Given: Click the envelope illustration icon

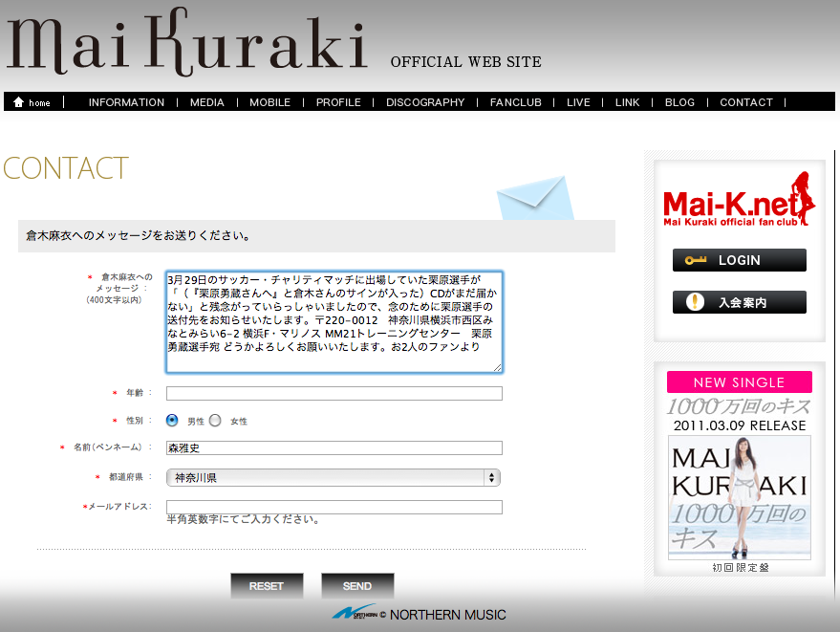Looking at the screenshot, I should 534,198.
